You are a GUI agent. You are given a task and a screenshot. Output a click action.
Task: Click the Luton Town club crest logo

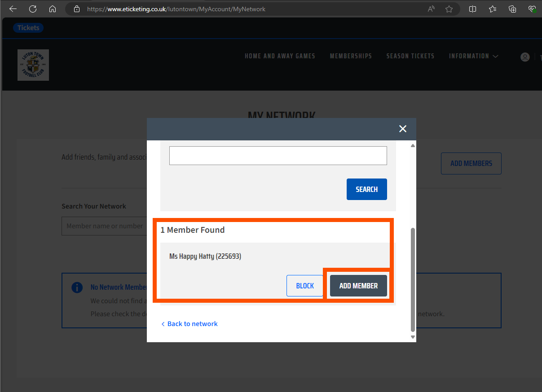[33, 65]
